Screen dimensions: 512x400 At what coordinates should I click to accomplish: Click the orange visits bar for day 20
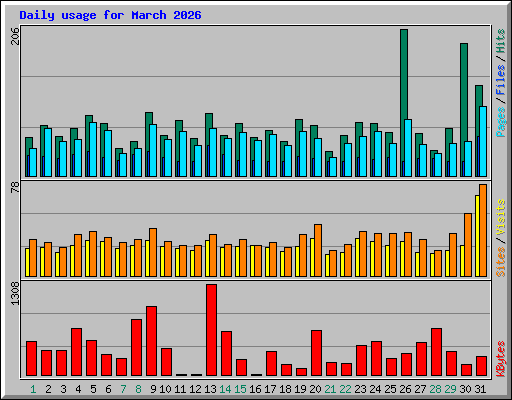(318, 250)
